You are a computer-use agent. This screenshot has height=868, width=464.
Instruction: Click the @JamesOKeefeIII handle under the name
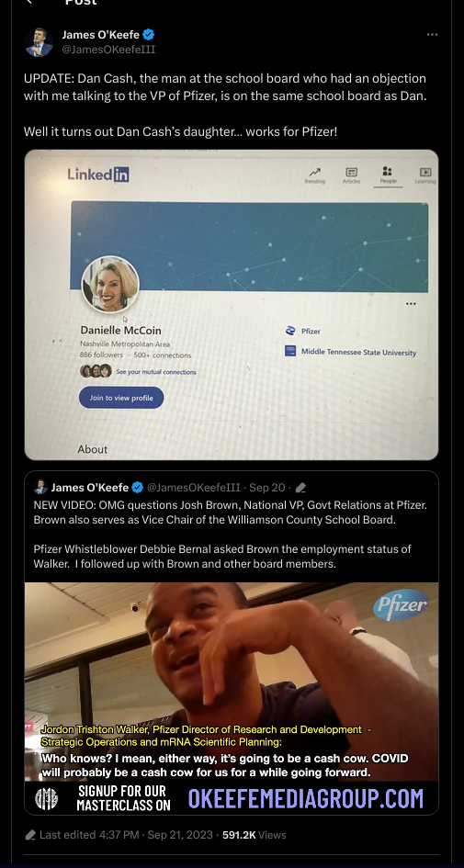tap(108, 50)
